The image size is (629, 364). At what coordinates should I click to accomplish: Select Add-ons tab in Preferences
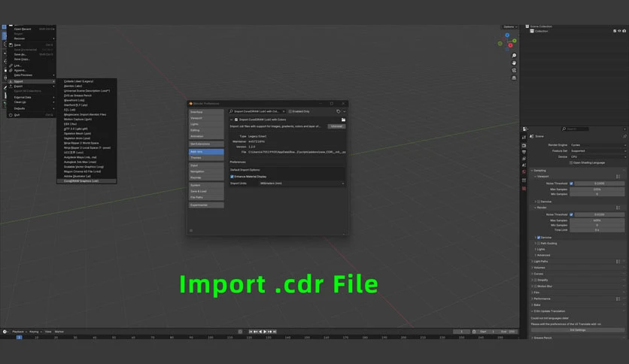click(206, 151)
